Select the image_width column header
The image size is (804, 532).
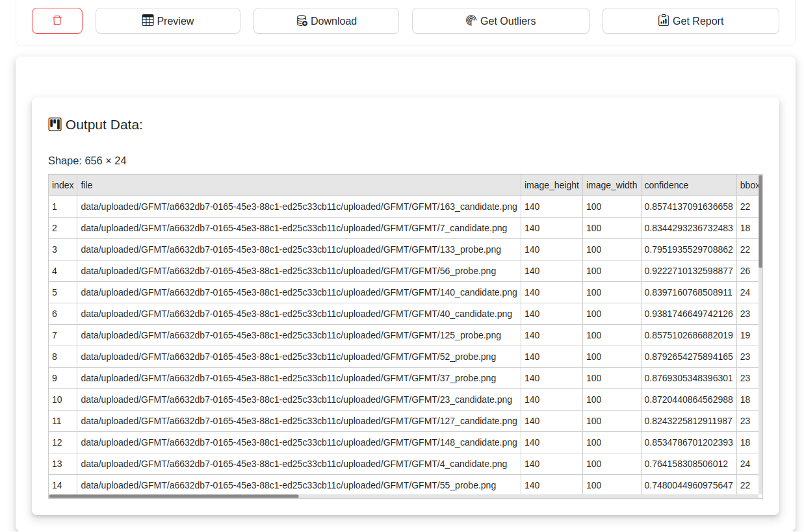point(611,185)
